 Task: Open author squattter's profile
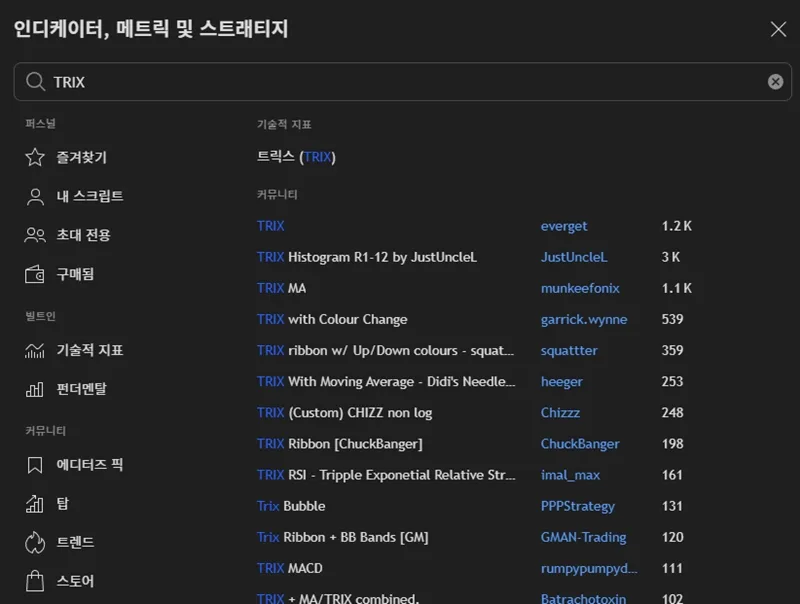tap(569, 350)
